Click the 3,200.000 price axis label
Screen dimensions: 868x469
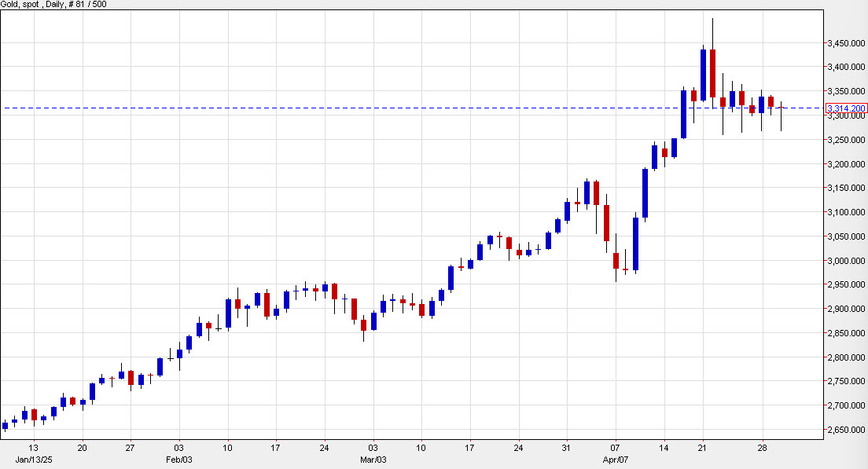(x=847, y=164)
